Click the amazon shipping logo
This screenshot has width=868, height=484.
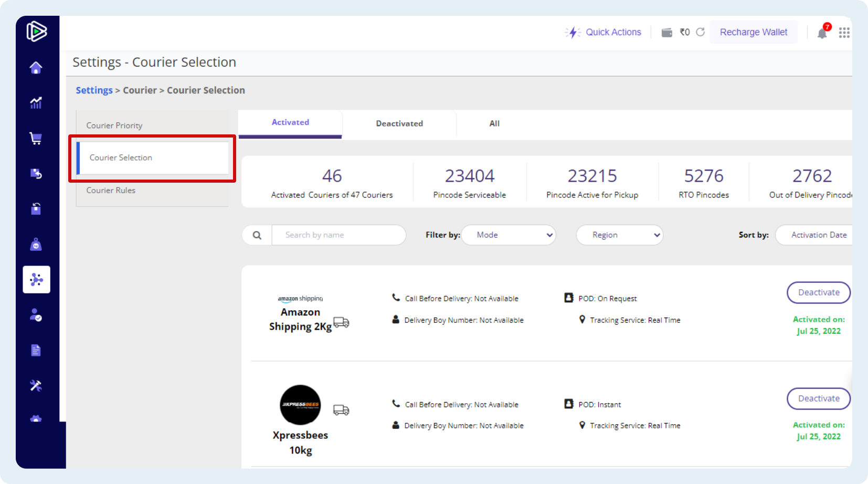[x=300, y=299]
